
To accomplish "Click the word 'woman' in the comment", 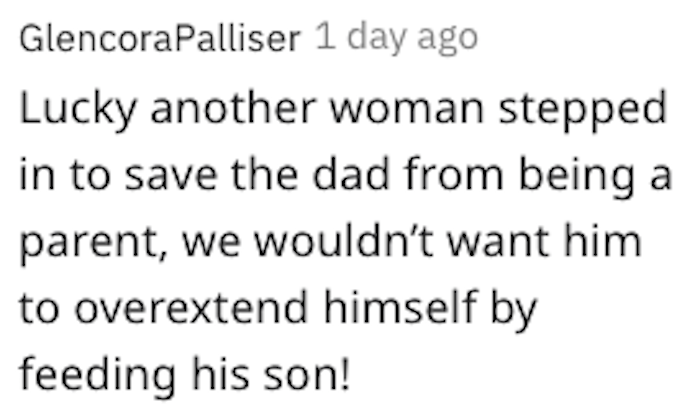I will (x=407, y=110).
